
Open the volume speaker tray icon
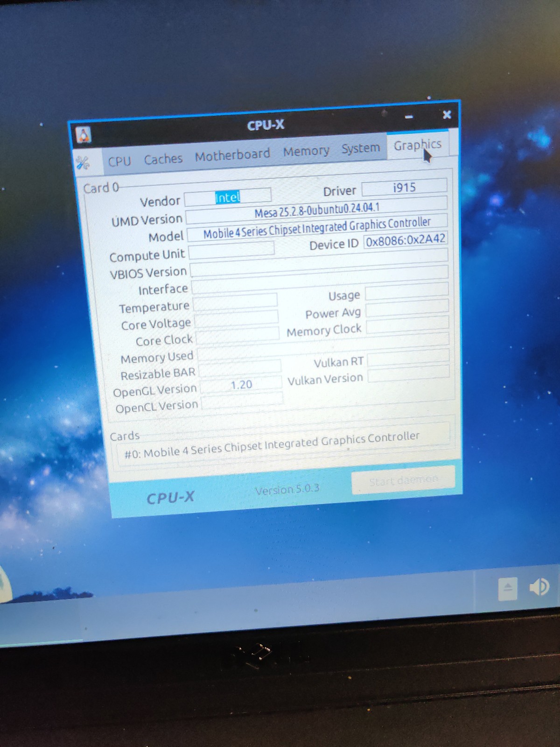(539, 587)
